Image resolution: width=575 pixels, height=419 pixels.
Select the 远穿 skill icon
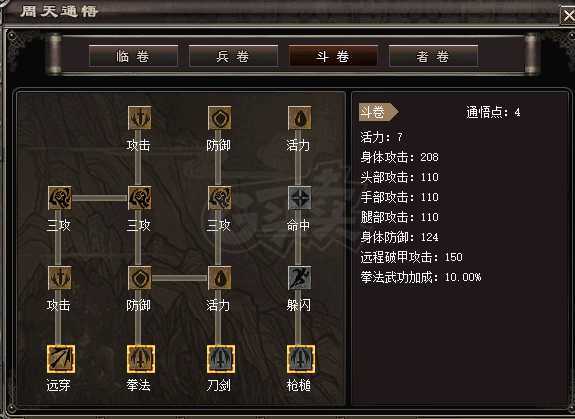tap(61, 359)
